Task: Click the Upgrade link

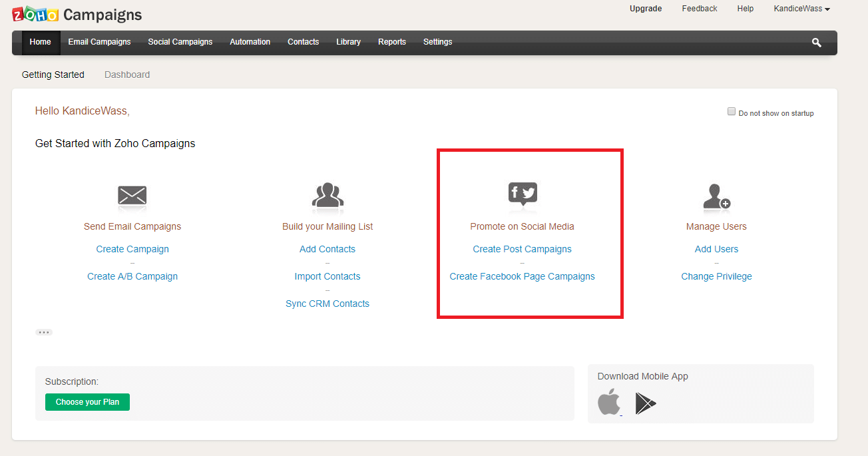Action: pos(646,9)
